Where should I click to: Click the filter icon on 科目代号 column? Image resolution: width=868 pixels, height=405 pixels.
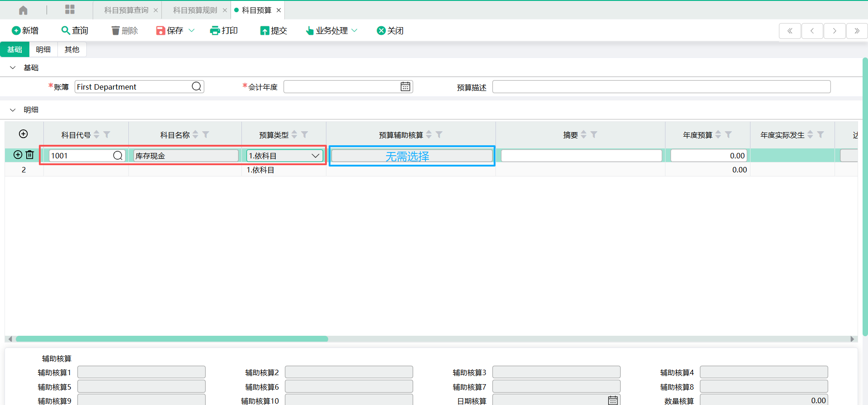[x=107, y=135]
